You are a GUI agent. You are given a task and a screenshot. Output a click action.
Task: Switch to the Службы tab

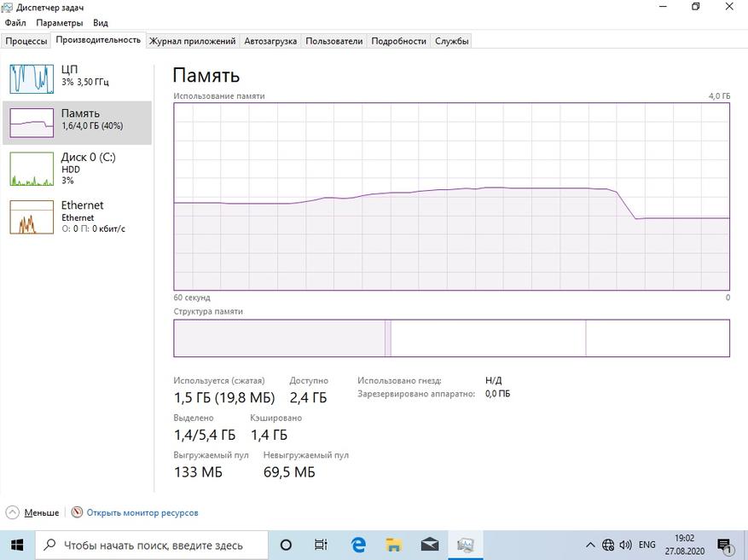click(451, 41)
